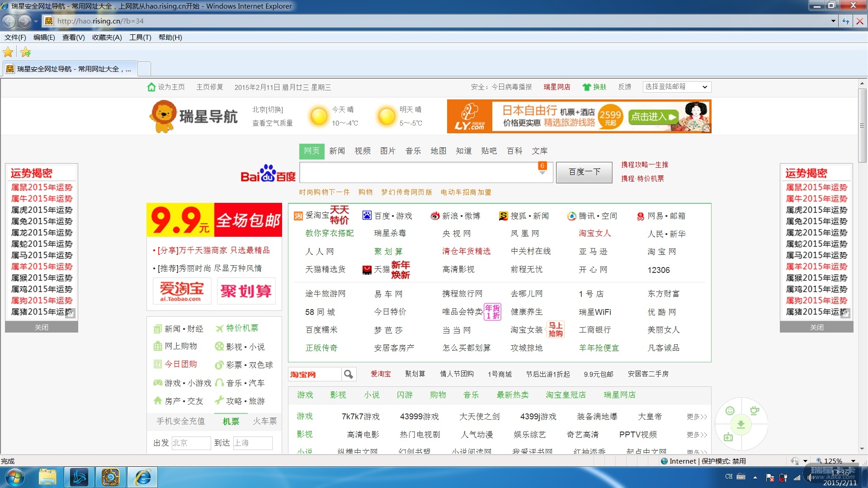Close the left 运势揭密 ad panel
The image size is (868, 488).
(x=42, y=327)
